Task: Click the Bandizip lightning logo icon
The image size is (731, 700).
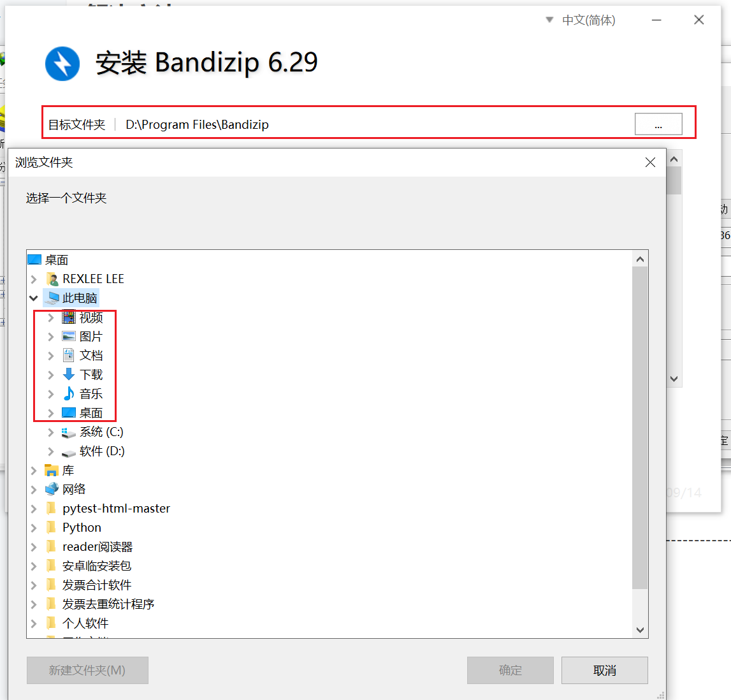Action: point(62,63)
